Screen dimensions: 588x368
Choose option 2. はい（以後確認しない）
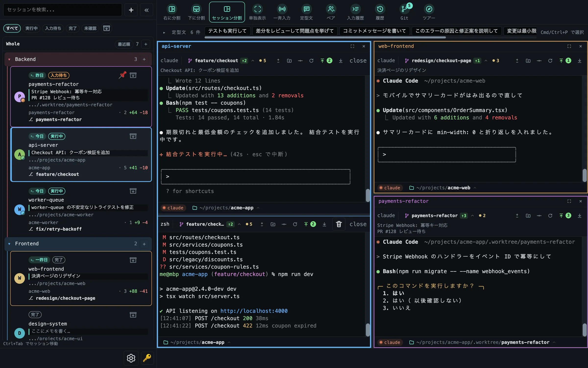pyautogui.click(x=422, y=301)
